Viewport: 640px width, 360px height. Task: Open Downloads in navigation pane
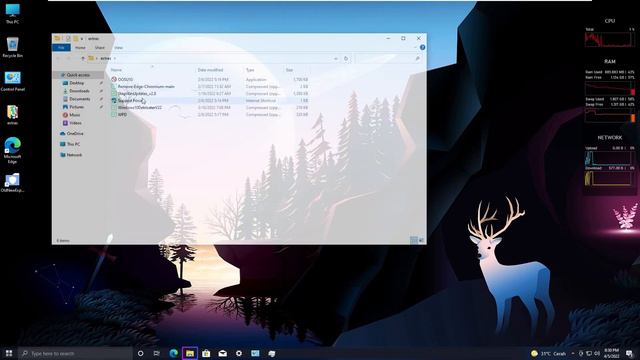click(79, 91)
